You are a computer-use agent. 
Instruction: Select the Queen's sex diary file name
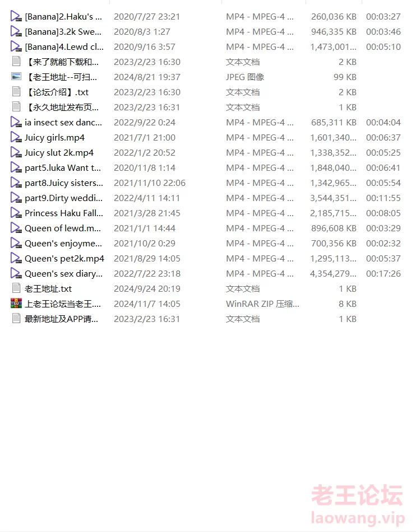tap(63, 273)
